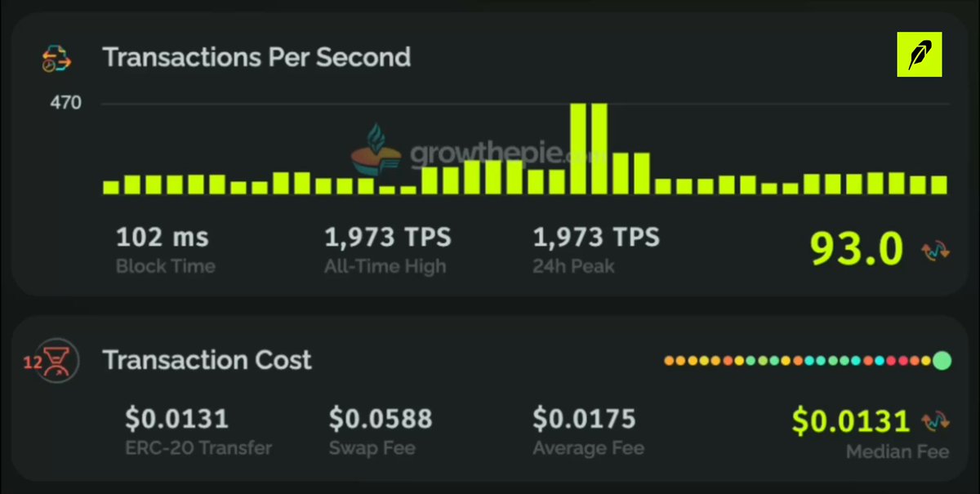Select the first orange dot in fee timeline
The image size is (980, 494).
point(669,360)
